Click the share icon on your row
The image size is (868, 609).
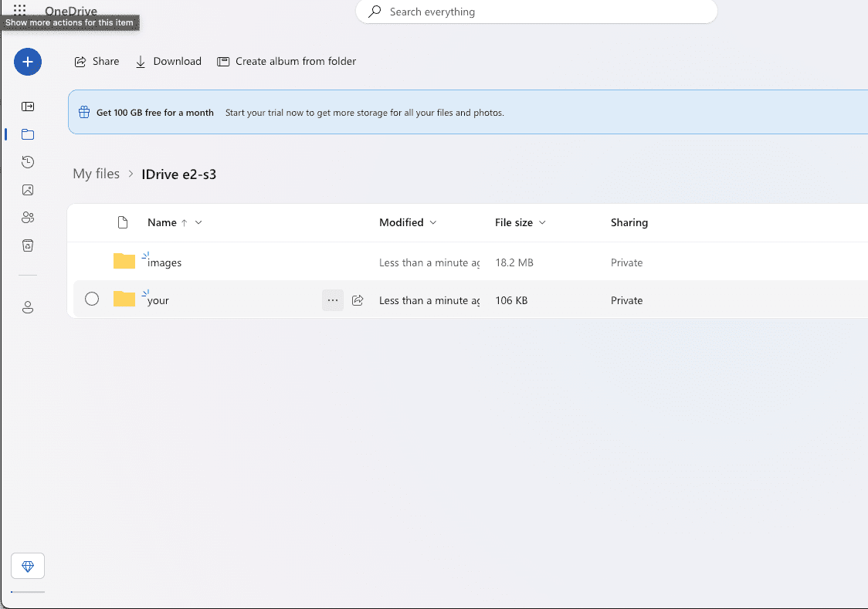(358, 300)
